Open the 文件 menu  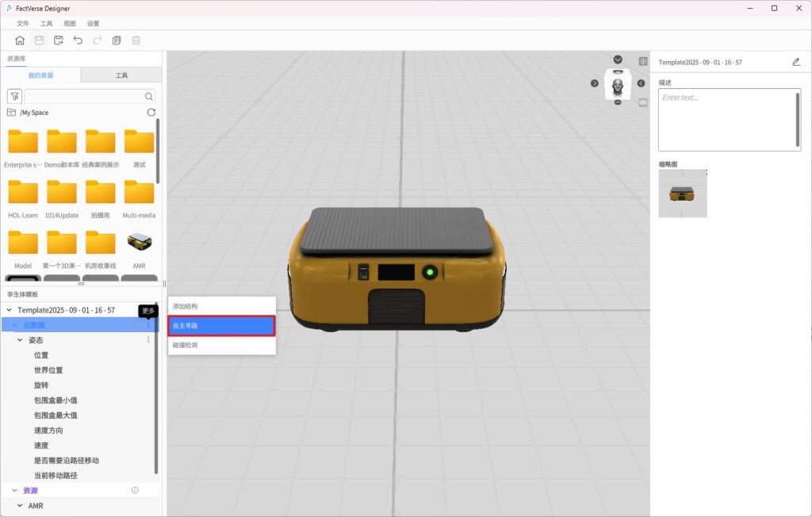(x=23, y=23)
